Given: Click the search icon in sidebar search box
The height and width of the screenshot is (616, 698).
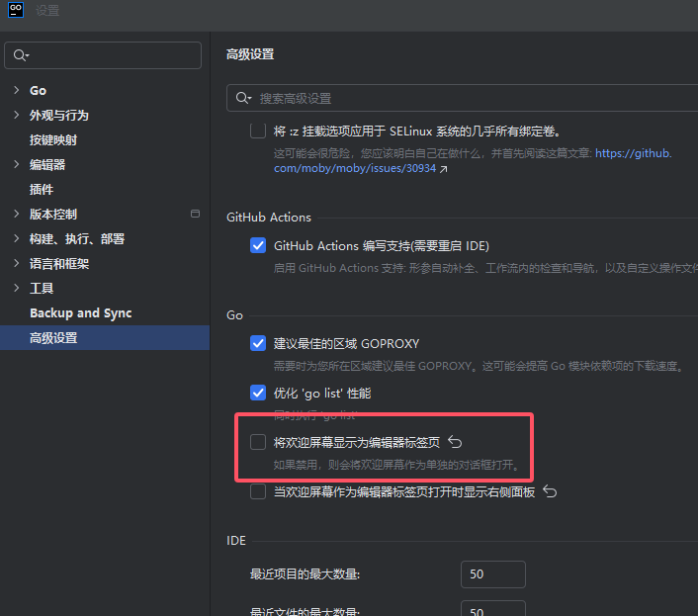Looking at the screenshot, I should click(x=21, y=56).
